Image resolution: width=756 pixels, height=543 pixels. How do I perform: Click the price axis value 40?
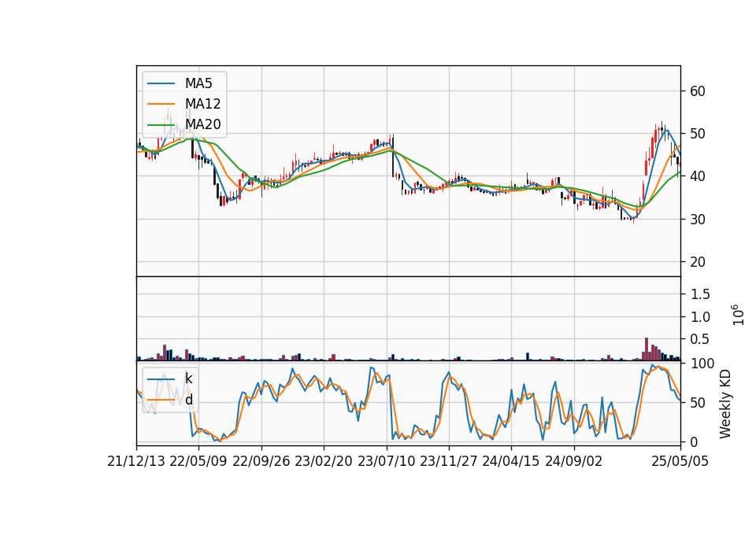(x=698, y=176)
